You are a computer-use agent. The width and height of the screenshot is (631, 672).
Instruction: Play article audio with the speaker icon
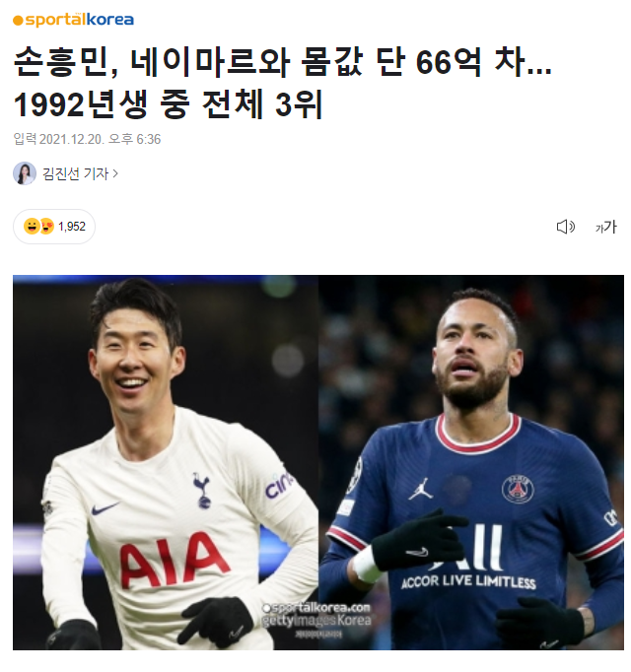point(565,227)
